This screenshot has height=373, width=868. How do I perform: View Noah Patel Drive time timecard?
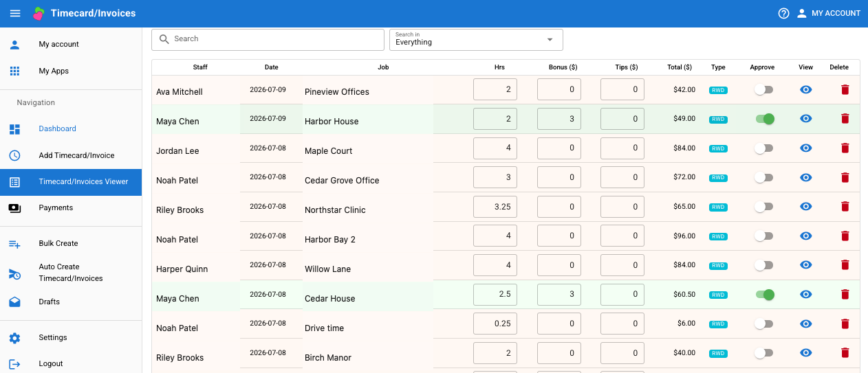point(806,324)
